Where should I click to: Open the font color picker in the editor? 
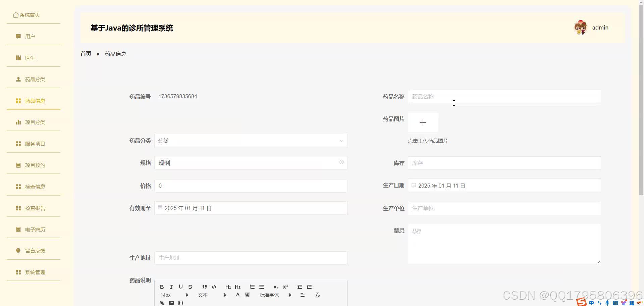point(237,295)
